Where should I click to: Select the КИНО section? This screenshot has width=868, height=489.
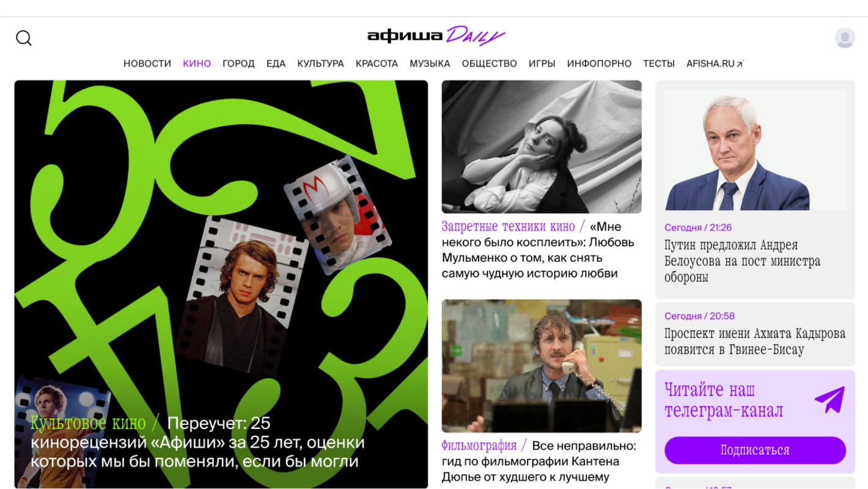point(197,64)
